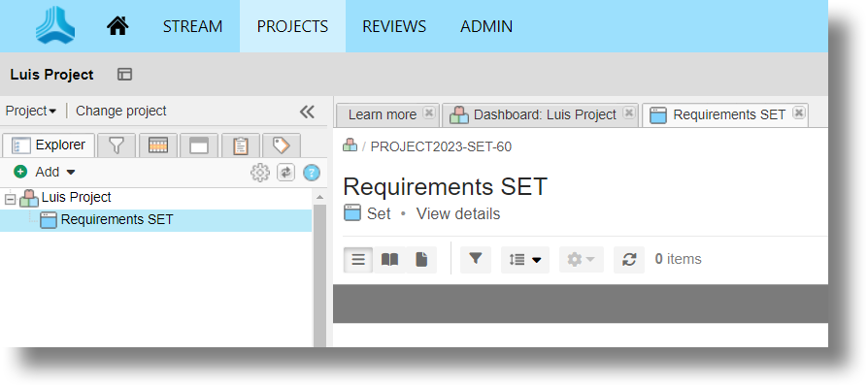
Task: Collapse the Luis Project tree node
Action: point(10,200)
